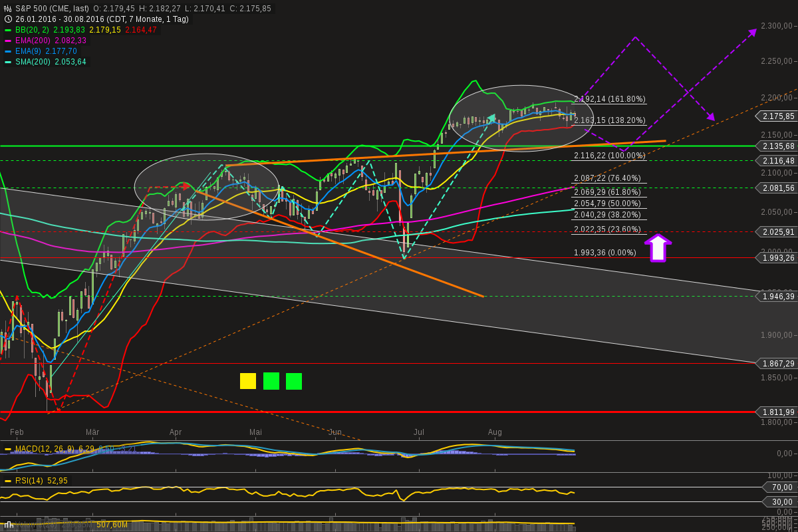This screenshot has width=798, height=532.
Task: Select the S&P 500 (CME, last) title
Action: pos(52,9)
